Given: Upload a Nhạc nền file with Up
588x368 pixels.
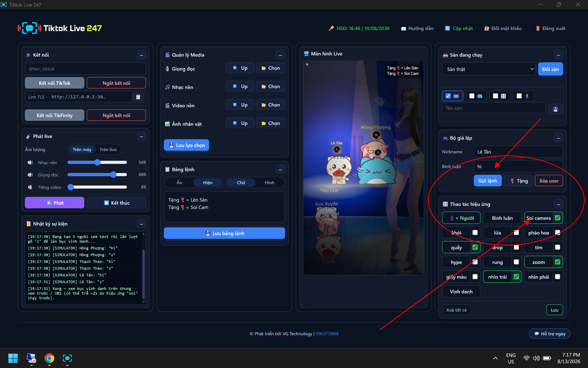Looking at the screenshot, I should 240,86.
